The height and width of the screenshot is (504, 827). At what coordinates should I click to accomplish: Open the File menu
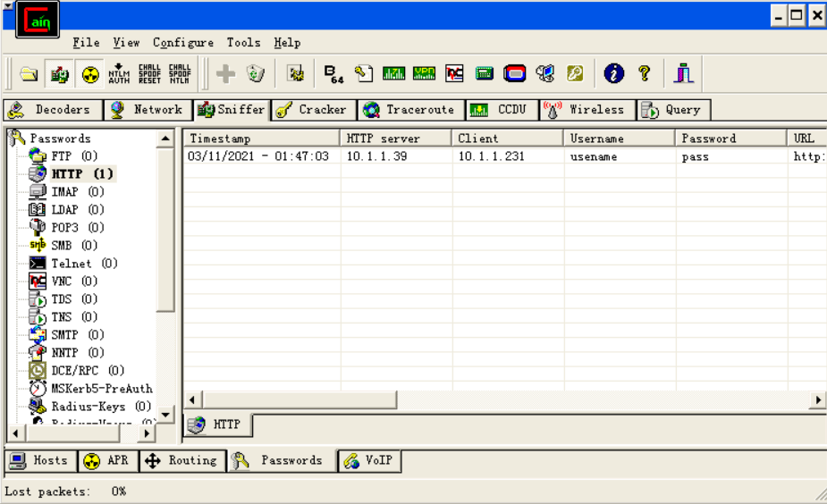tap(86, 43)
